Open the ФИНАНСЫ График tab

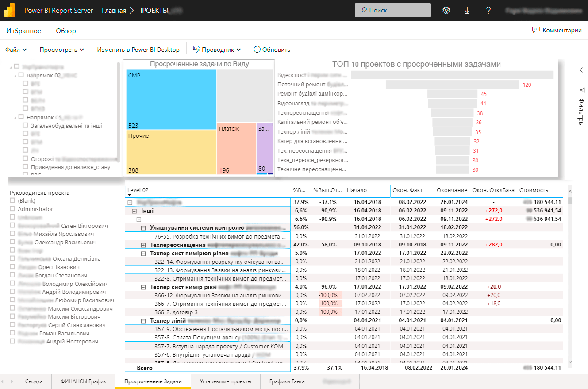[x=84, y=381]
